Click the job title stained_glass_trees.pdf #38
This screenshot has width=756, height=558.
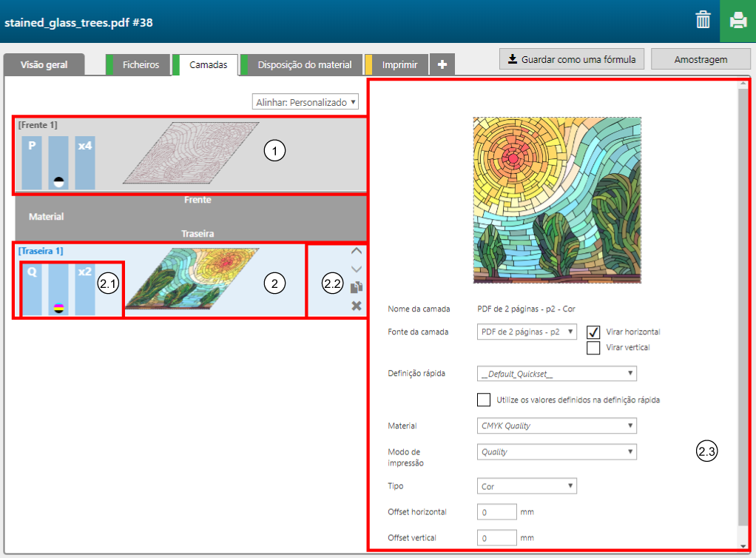[78, 23]
